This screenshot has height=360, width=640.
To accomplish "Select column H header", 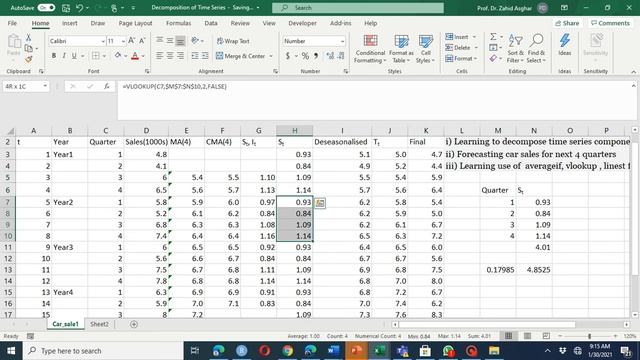I will click(294, 131).
